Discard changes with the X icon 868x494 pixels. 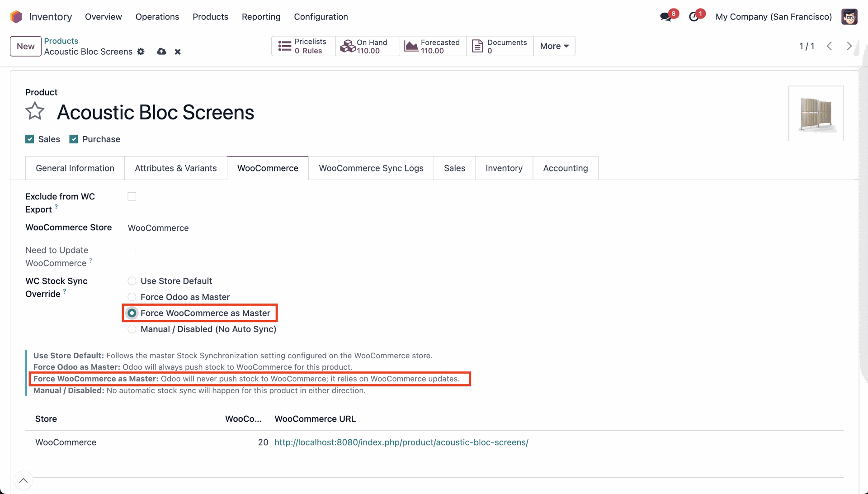(x=178, y=52)
